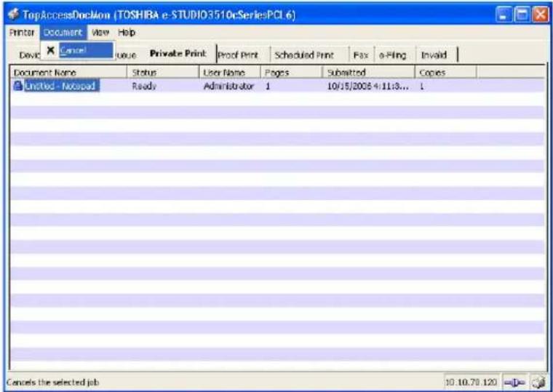Open the Document menu
Viewport: 553px width, 392px height.
click(63, 33)
